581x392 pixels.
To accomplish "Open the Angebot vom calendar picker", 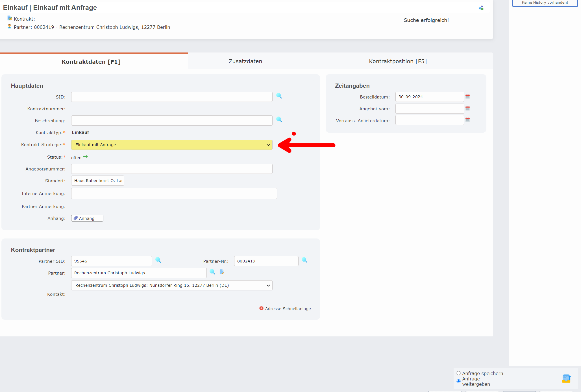I will click(x=467, y=108).
